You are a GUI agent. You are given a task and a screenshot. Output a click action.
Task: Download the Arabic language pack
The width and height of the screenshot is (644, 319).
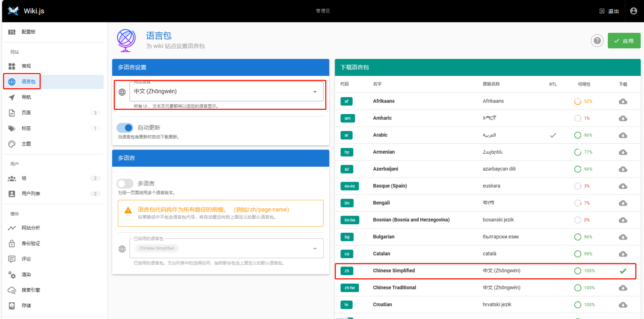click(x=623, y=135)
